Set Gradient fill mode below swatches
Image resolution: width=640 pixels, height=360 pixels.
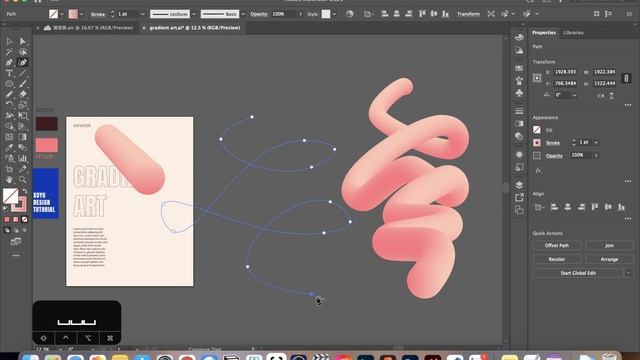pos(16,220)
